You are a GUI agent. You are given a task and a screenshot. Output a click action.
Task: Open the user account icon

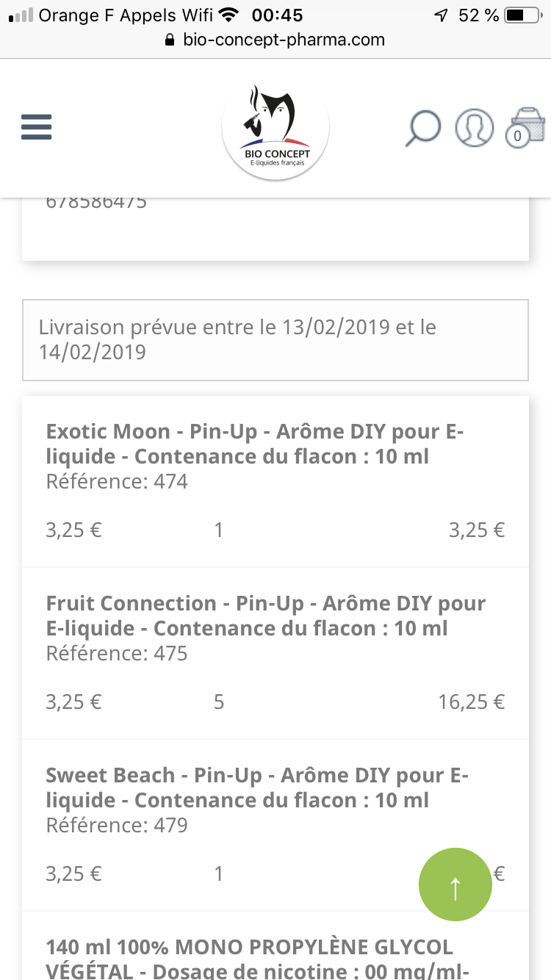(x=474, y=127)
